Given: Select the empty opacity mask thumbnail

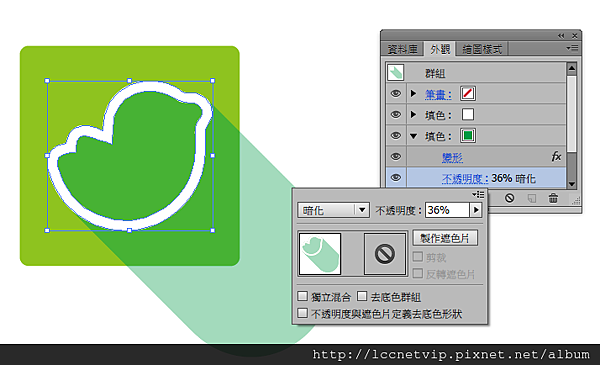Looking at the screenshot, I should [385, 254].
